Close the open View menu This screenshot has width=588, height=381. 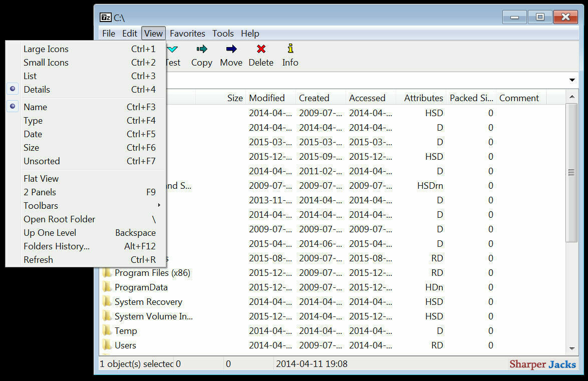154,34
